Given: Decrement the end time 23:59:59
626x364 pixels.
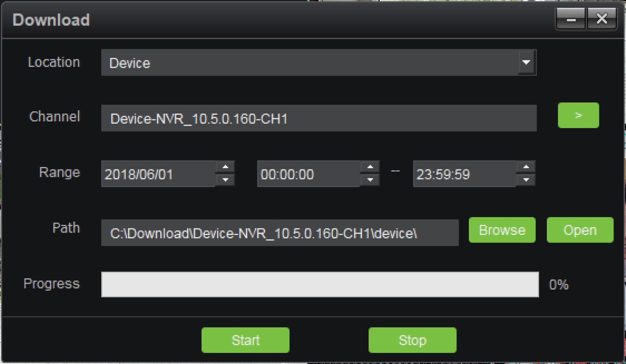Looking at the screenshot, I should pos(526,180).
